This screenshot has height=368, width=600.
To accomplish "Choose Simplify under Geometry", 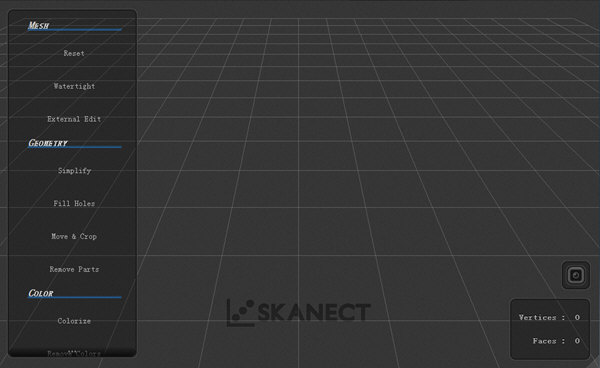I will point(74,171).
